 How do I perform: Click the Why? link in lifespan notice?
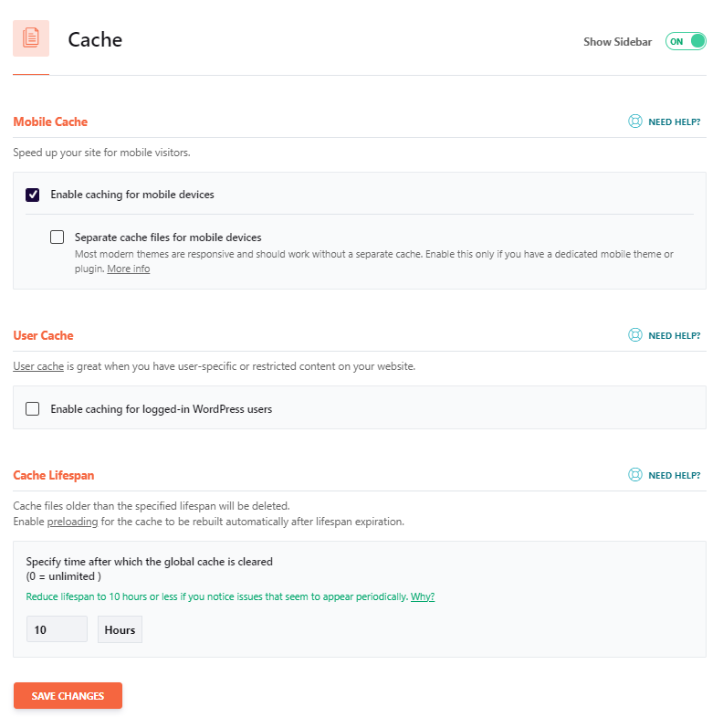pyautogui.click(x=423, y=596)
